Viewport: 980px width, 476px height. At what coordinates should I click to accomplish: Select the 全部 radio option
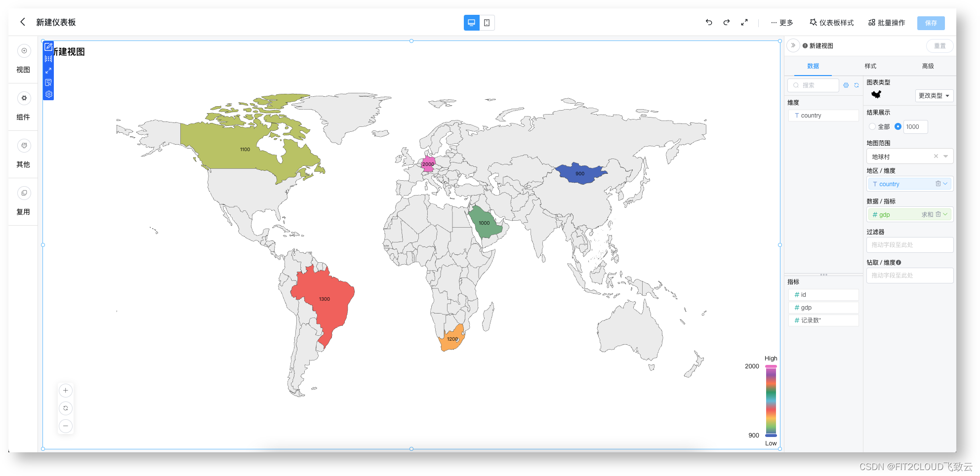[872, 127]
